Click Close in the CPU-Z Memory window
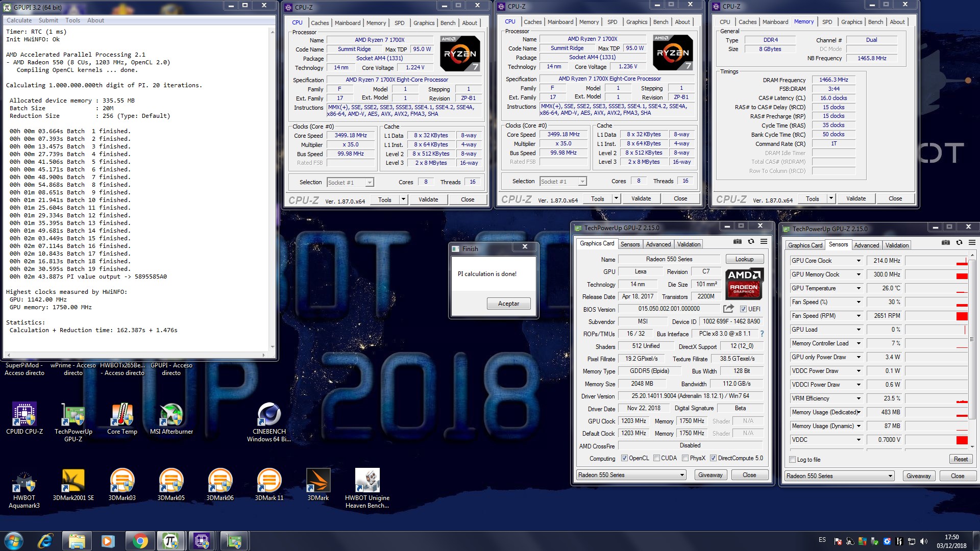This screenshot has height=551, width=980. tap(895, 198)
